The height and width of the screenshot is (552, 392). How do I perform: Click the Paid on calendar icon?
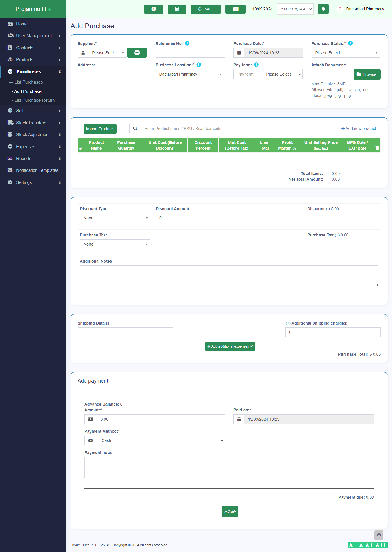[x=239, y=419]
